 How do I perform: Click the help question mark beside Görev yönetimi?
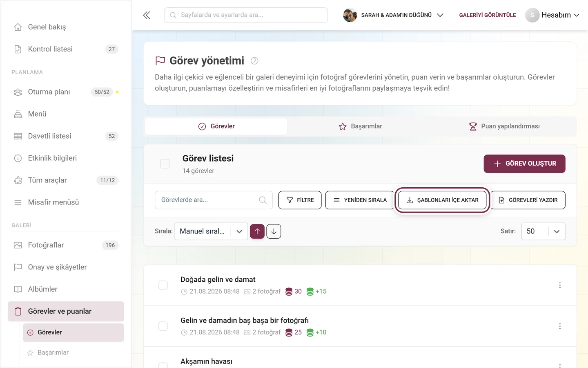click(254, 61)
